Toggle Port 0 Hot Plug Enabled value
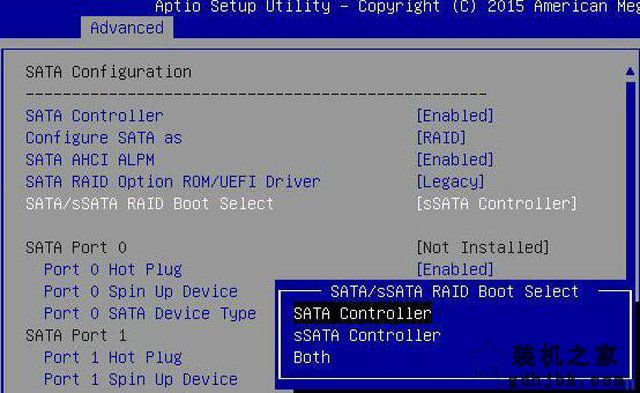Viewport: 640px width, 393px height. pyautogui.click(x=455, y=269)
